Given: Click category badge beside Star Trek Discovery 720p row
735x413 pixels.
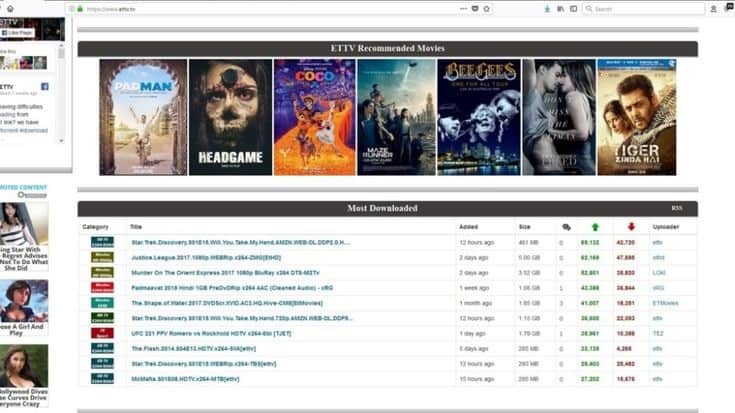Looking at the screenshot, I should [x=102, y=318].
